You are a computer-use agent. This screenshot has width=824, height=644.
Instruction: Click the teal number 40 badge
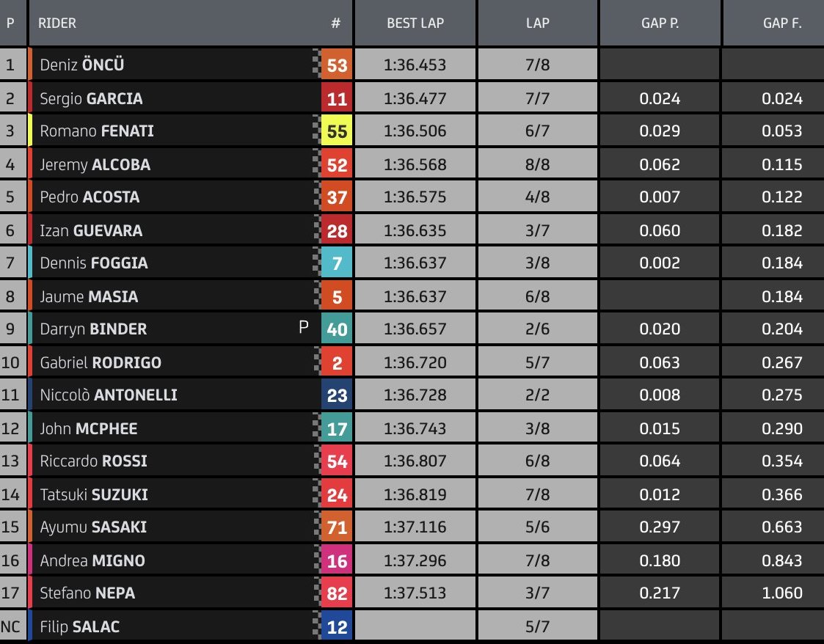(x=336, y=329)
